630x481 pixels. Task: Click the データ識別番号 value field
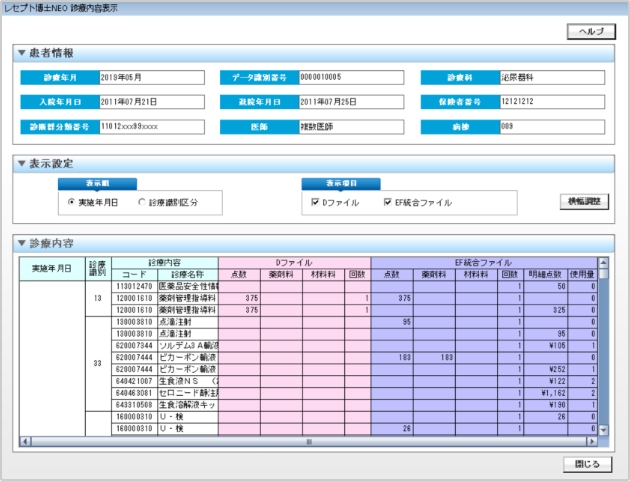[350, 77]
